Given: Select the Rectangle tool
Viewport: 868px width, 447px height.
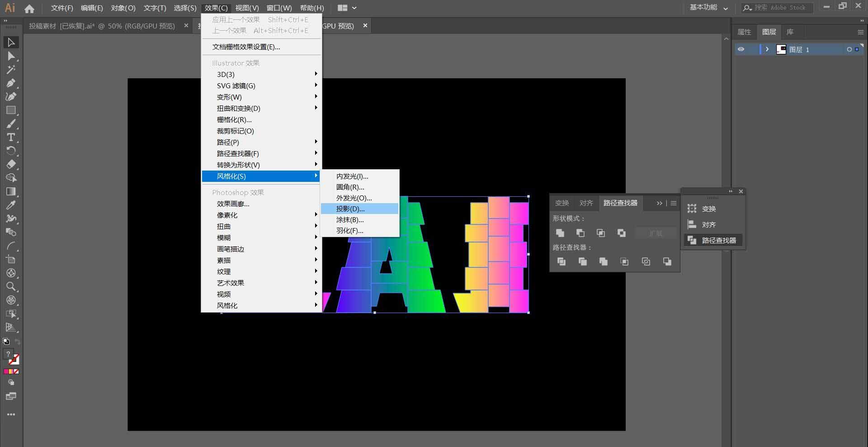Looking at the screenshot, I should [x=11, y=110].
